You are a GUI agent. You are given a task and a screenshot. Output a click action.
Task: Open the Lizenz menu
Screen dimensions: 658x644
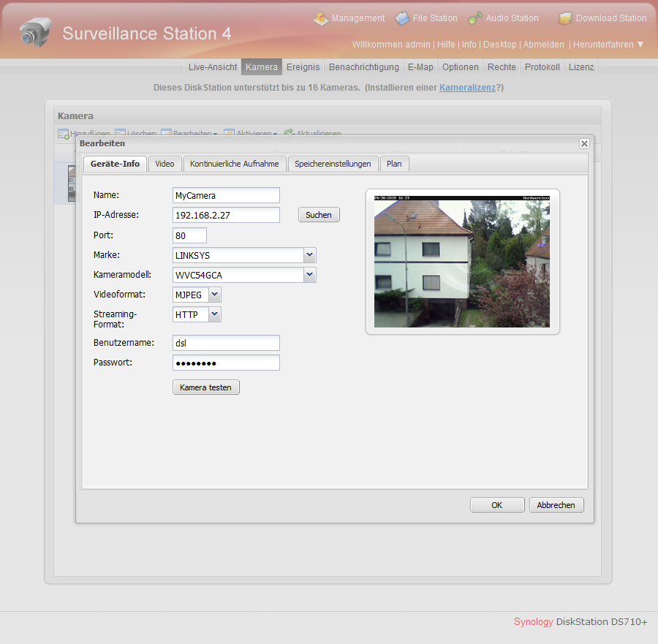(581, 67)
